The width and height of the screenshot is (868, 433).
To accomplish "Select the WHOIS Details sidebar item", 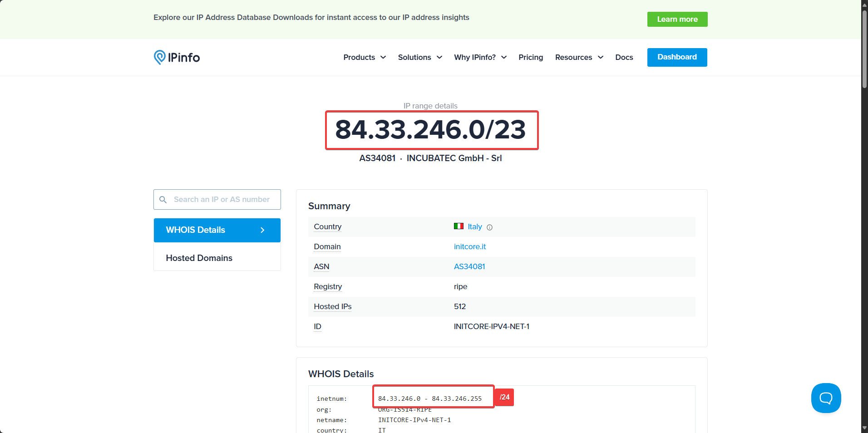I will [195, 230].
